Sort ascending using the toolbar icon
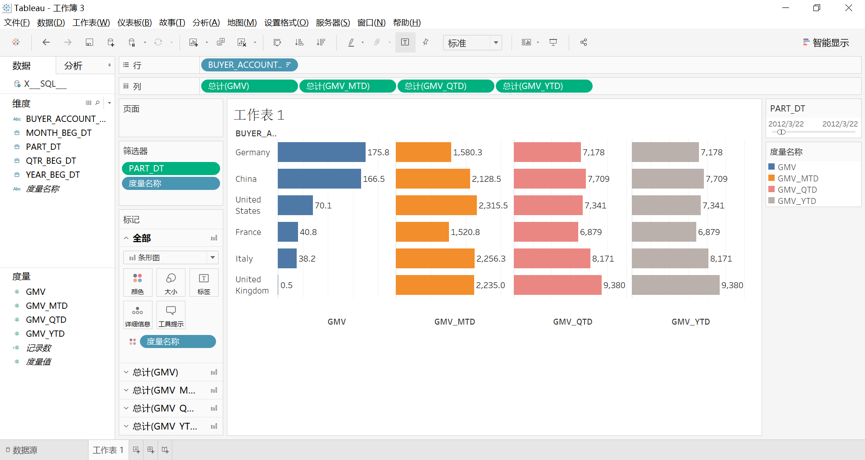 point(299,43)
